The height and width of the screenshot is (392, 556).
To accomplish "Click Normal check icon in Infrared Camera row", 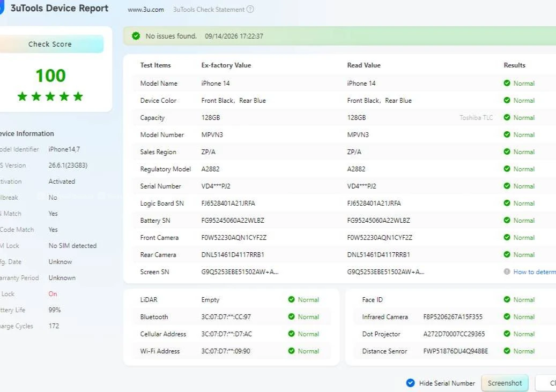I will (x=507, y=316).
